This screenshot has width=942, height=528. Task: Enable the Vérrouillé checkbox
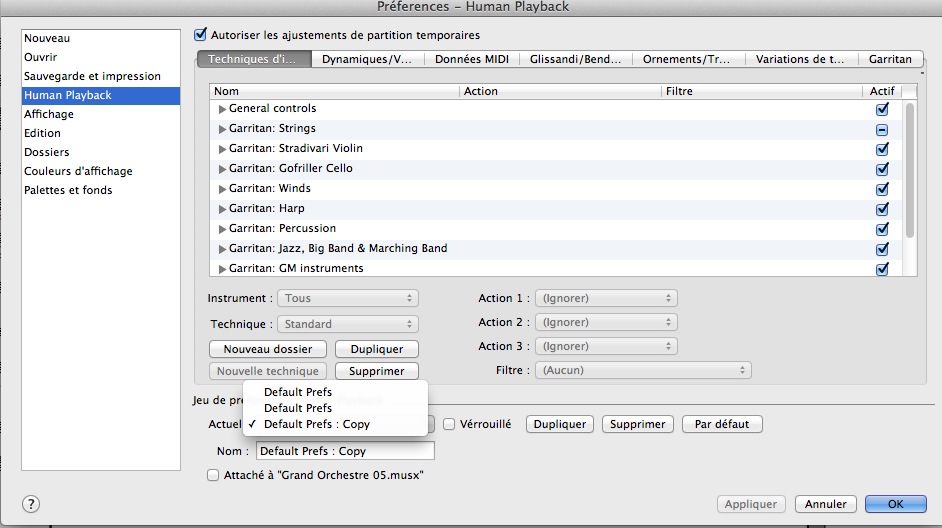[x=450, y=424]
